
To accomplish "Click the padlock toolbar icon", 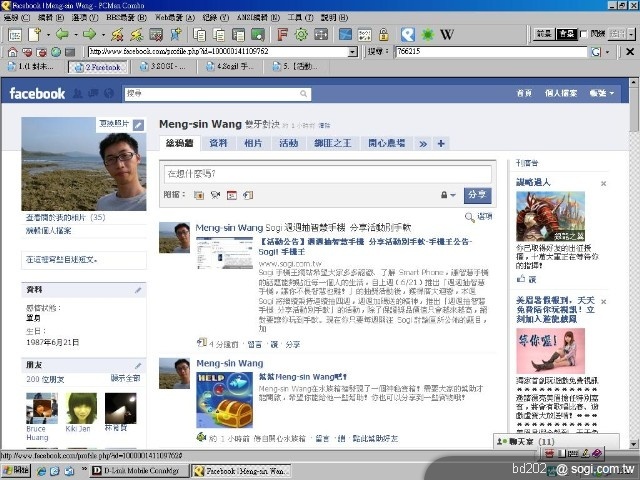I will [384, 35].
